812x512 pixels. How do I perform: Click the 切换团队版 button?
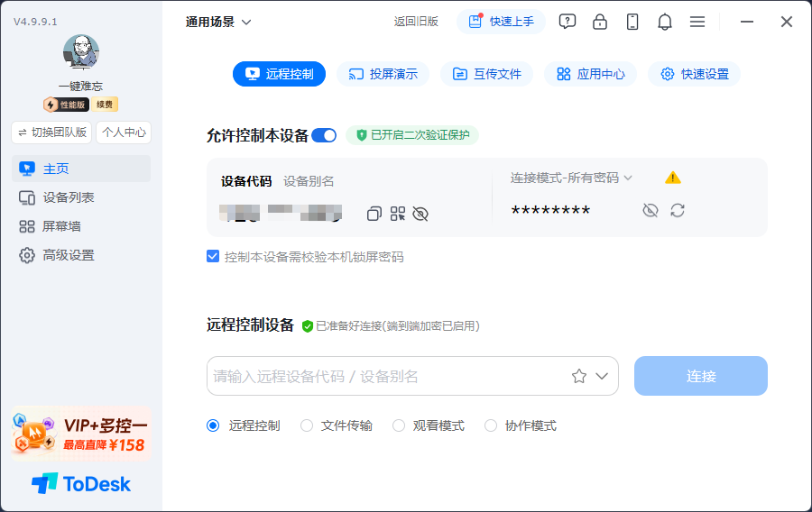(51, 133)
